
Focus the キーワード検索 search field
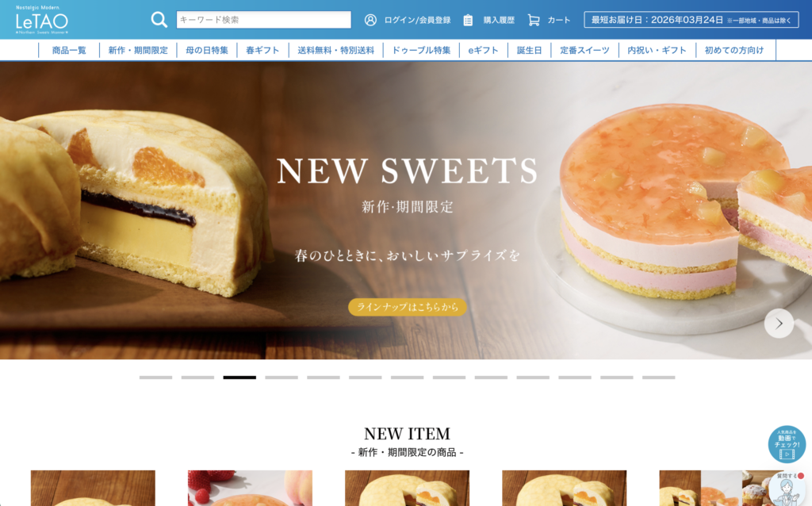point(263,20)
